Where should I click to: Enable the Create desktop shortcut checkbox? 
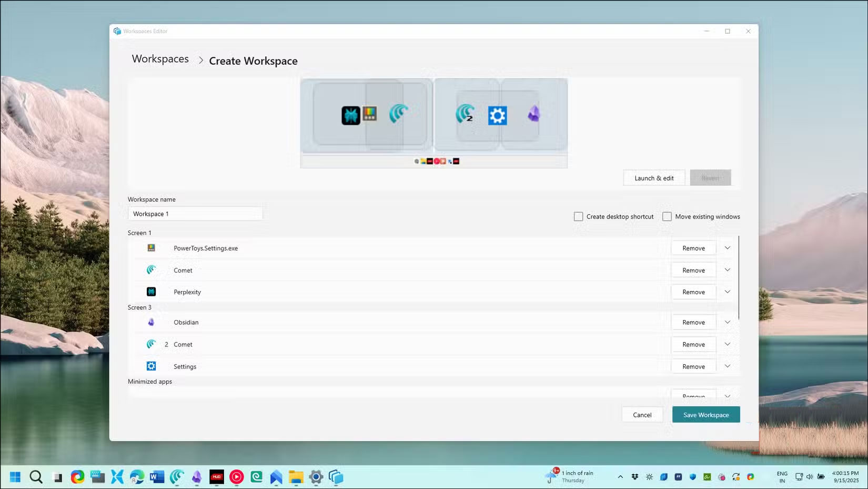coord(578,216)
